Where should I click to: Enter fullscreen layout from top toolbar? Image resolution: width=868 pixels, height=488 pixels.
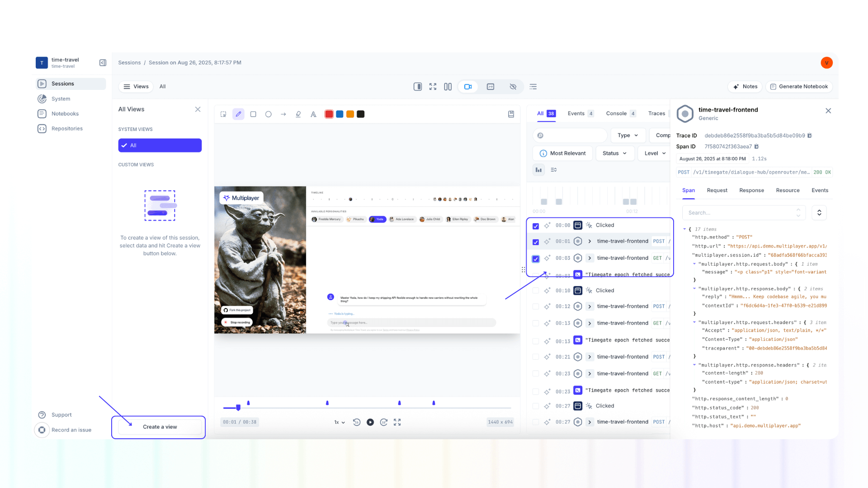[433, 87]
